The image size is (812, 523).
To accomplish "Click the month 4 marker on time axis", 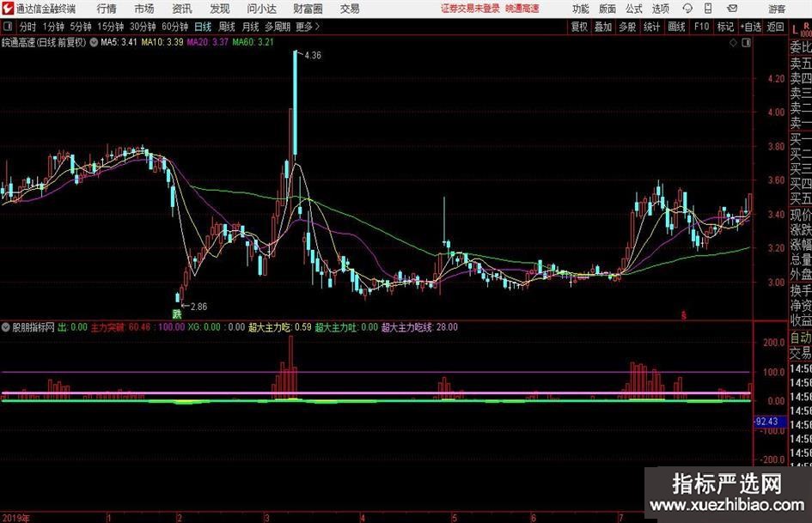I will (x=363, y=517).
